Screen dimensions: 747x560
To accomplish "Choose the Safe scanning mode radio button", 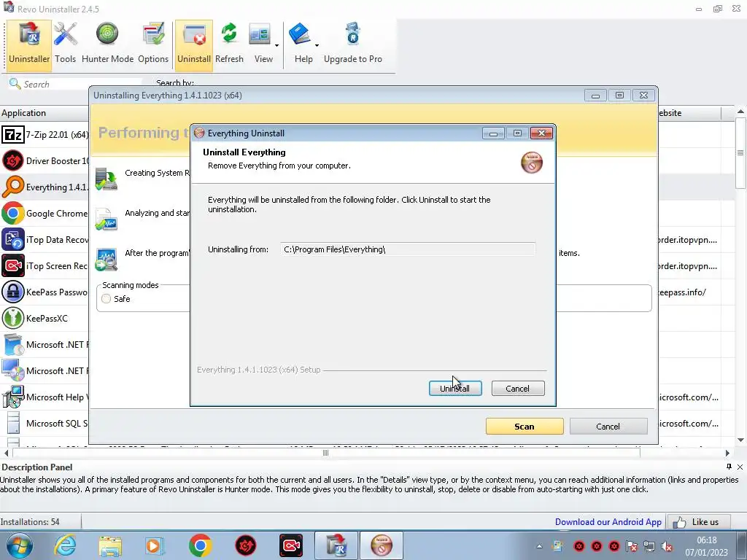I will tap(107, 298).
